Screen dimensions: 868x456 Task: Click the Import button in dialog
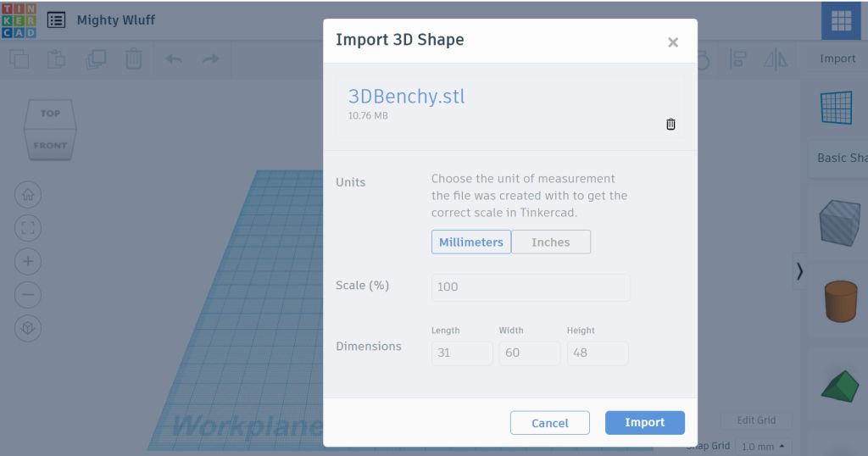[x=644, y=423]
